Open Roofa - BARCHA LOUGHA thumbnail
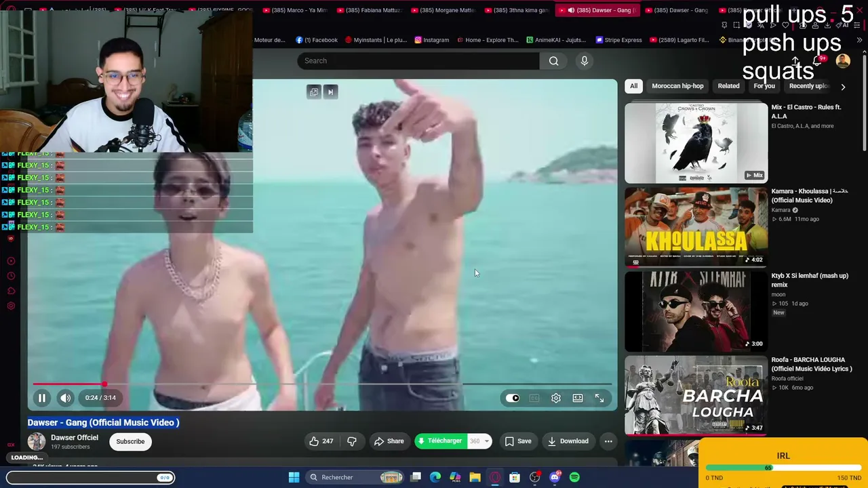 click(x=696, y=395)
